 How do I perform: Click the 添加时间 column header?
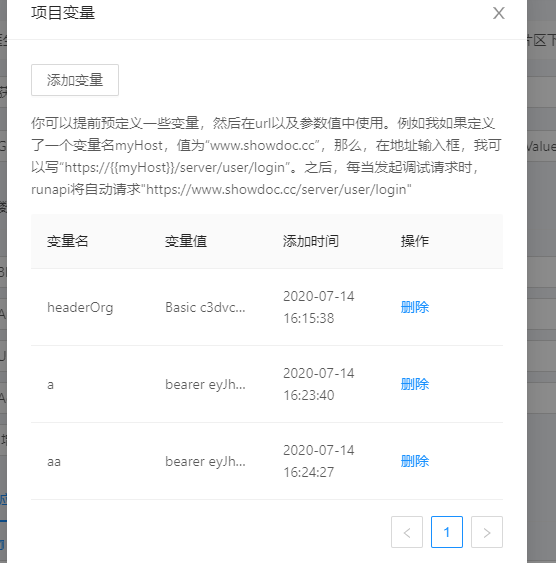(310, 241)
